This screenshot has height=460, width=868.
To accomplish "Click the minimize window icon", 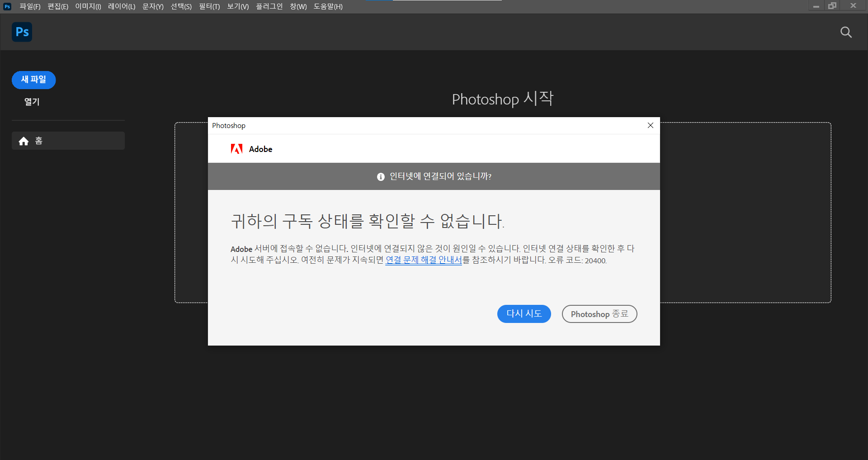I will point(816,6).
